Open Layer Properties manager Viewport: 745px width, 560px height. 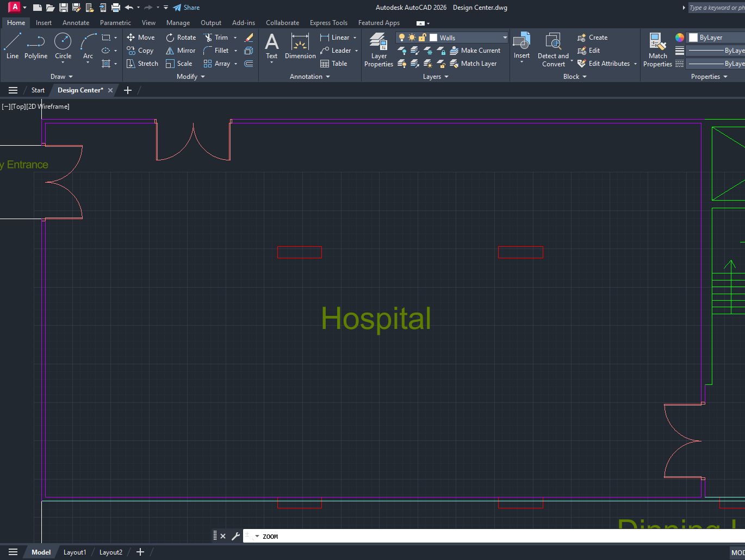pyautogui.click(x=378, y=49)
